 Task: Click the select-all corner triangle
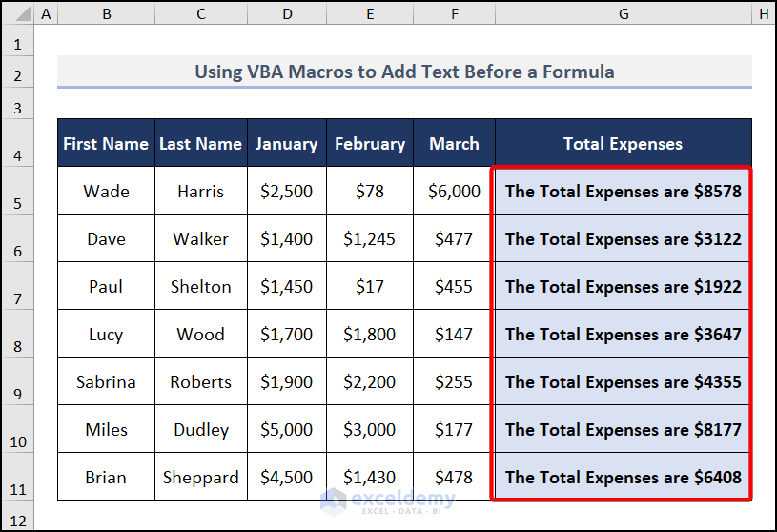click(17, 14)
